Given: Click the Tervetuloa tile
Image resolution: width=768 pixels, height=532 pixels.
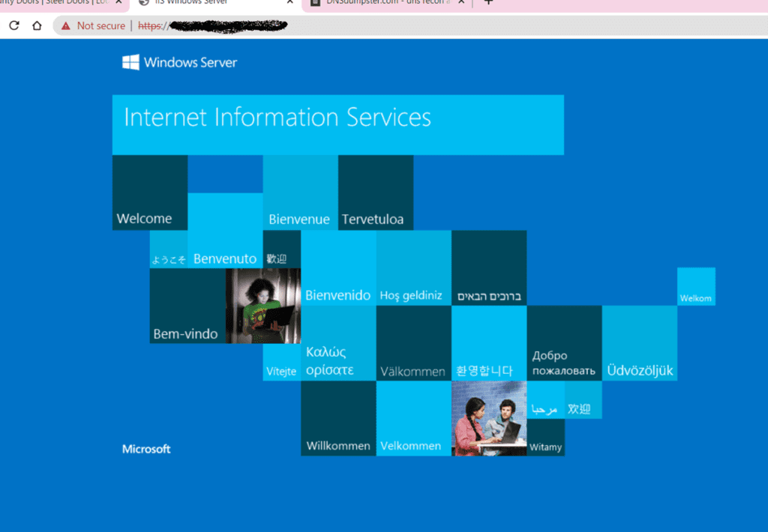Looking at the screenshot, I should point(375,193).
